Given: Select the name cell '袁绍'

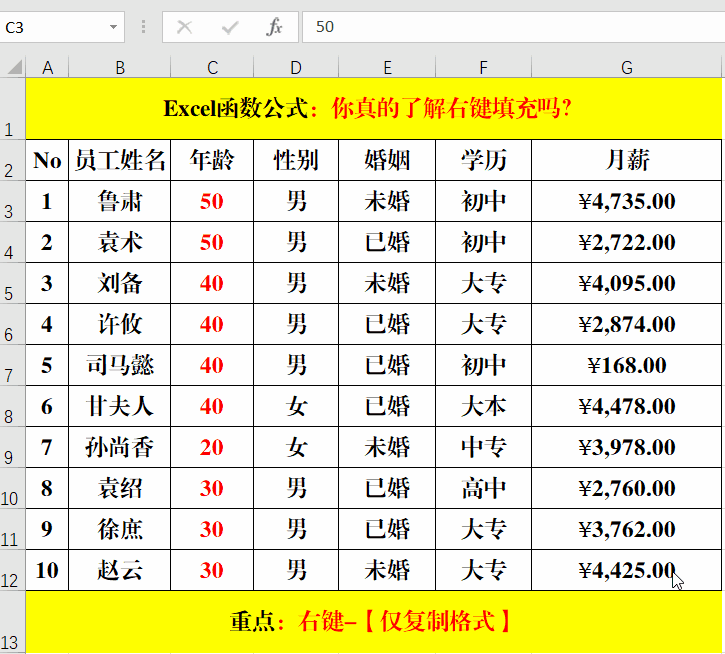Looking at the screenshot, I should 120,488.
